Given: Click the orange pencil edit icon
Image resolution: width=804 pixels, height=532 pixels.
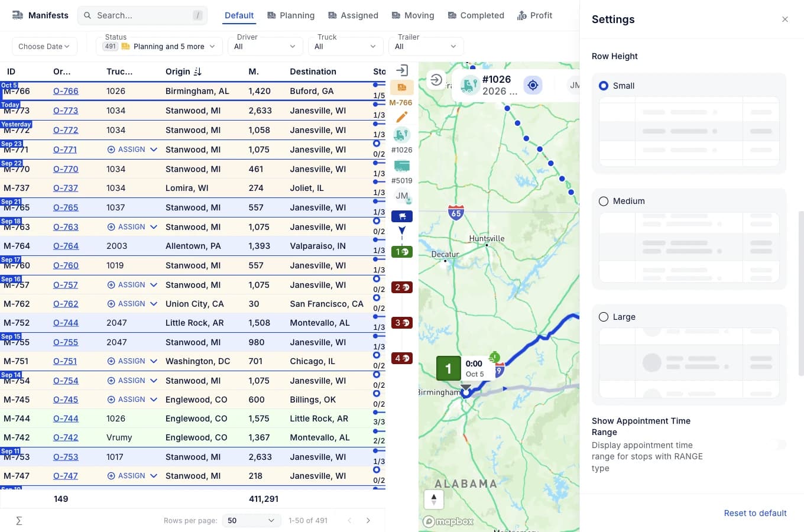Looking at the screenshot, I should pyautogui.click(x=401, y=117).
